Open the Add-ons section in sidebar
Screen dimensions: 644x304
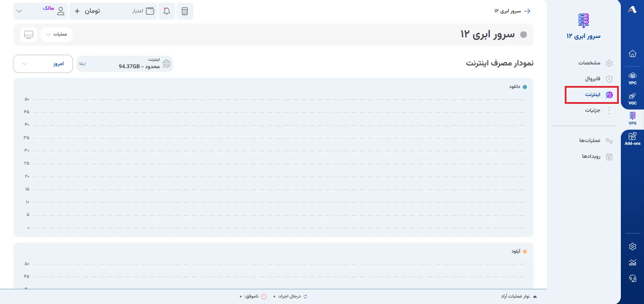coord(633,139)
